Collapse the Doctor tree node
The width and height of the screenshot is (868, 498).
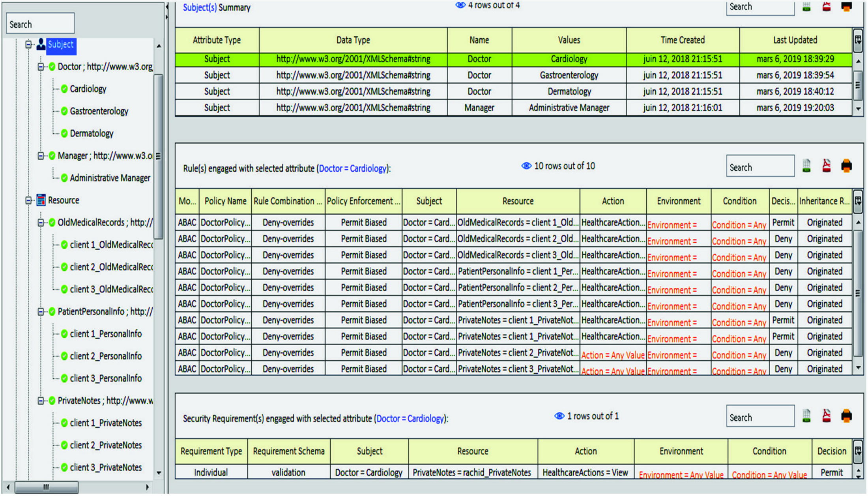click(41, 67)
